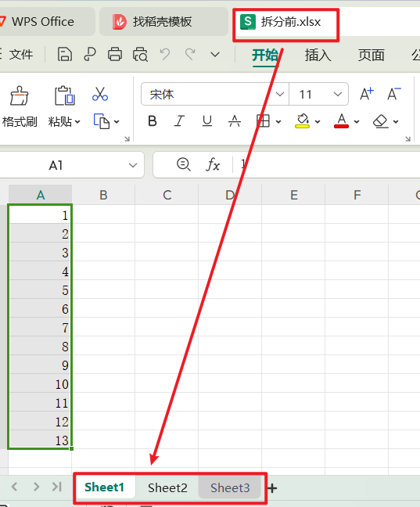Click the export to PDF icon

(x=90, y=54)
